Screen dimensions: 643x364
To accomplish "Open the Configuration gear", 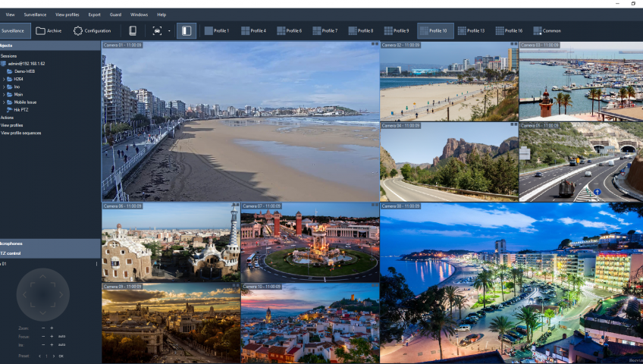I will click(x=92, y=31).
